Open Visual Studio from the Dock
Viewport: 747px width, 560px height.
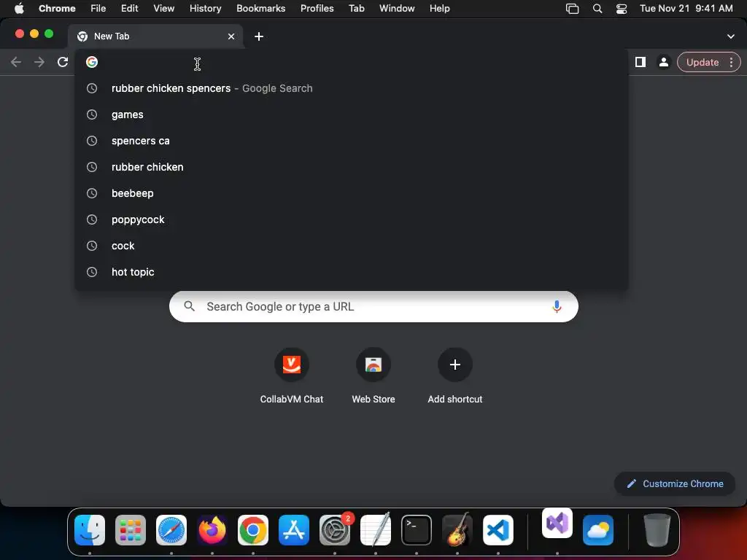[557, 523]
